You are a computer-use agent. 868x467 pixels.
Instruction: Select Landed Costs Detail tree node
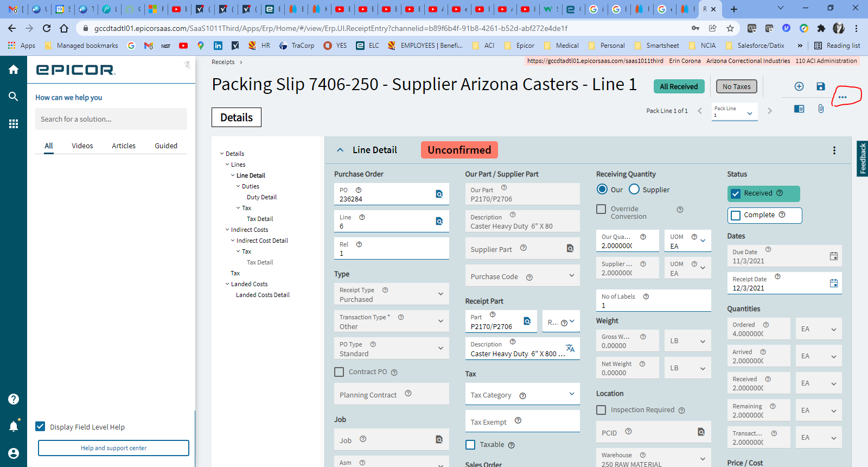point(263,295)
